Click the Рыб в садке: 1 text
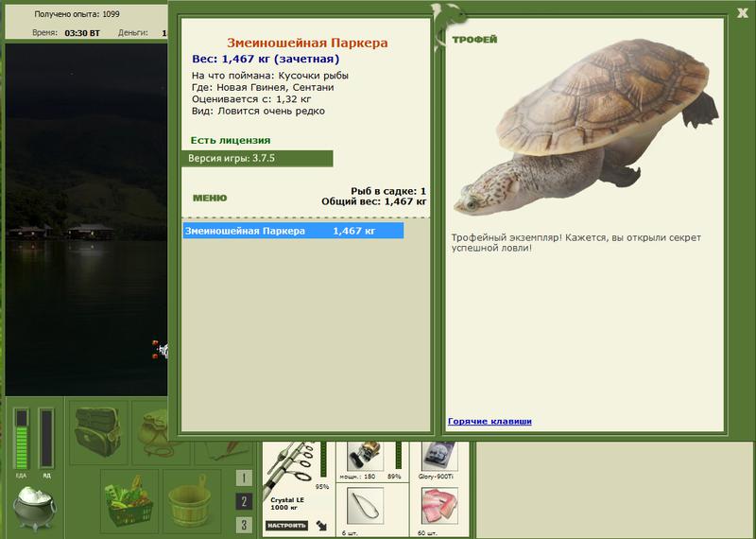 point(388,191)
